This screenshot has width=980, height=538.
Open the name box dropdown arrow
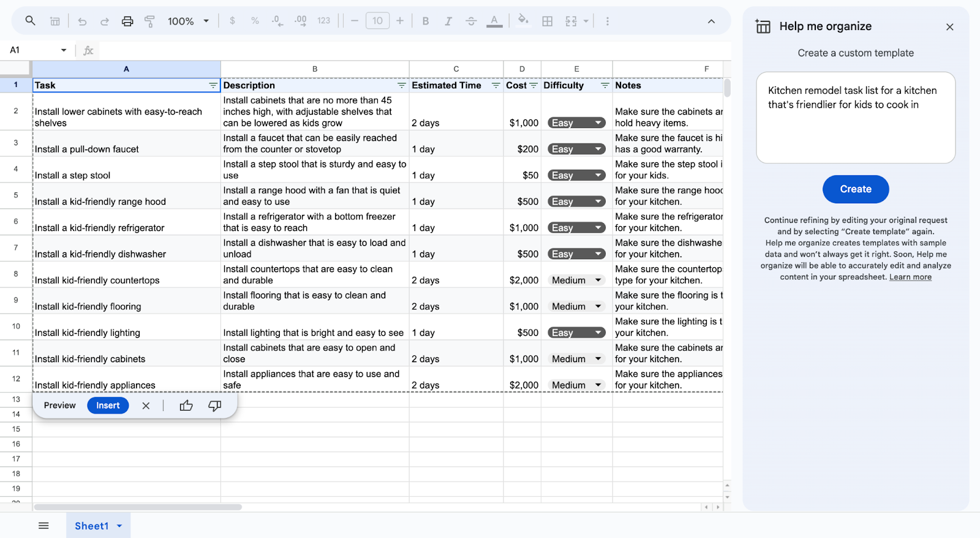coord(64,50)
